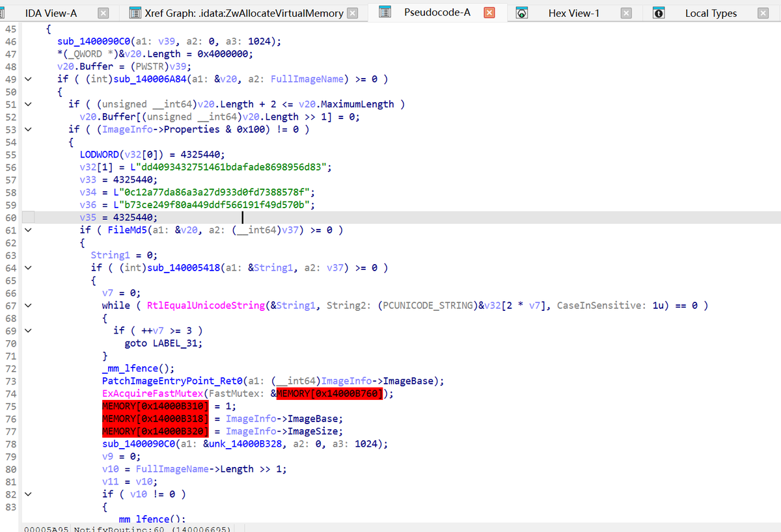Collapse the FileMd5 if block at line 61

pos(27,230)
